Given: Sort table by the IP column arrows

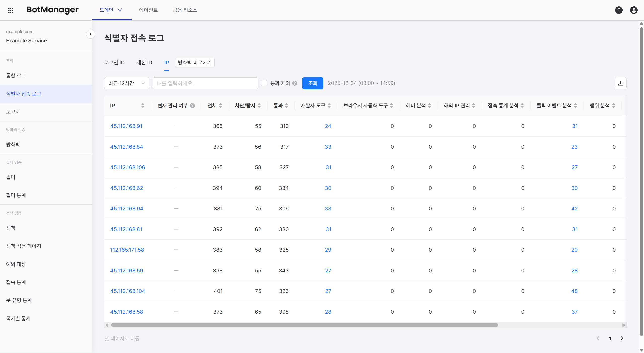Looking at the screenshot, I should pos(143,106).
